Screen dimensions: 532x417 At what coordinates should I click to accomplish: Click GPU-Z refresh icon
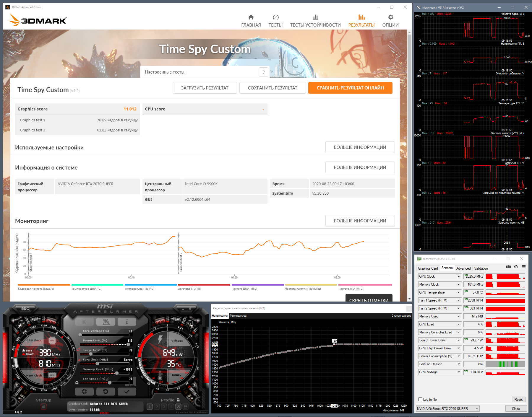tap(516, 267)
